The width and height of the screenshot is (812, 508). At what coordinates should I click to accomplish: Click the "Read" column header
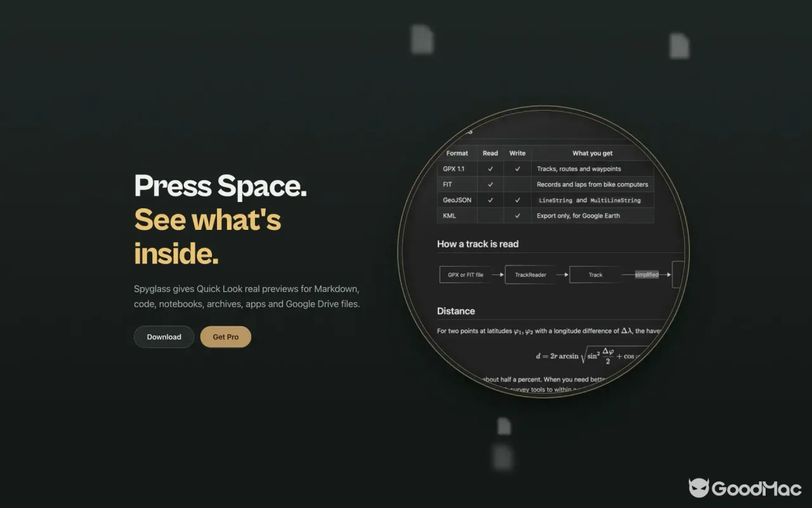(x=490, y=153)
